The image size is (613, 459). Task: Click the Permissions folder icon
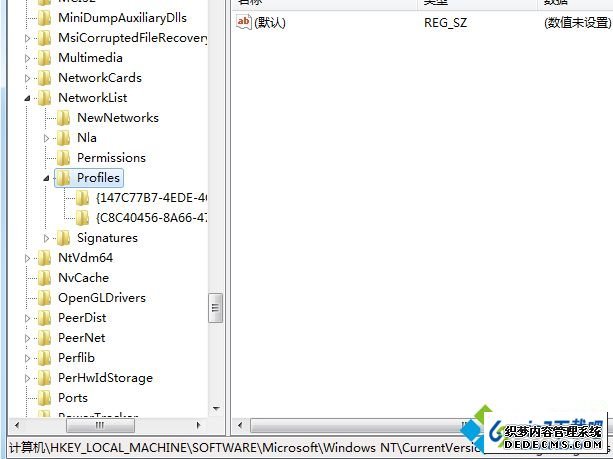63,158
